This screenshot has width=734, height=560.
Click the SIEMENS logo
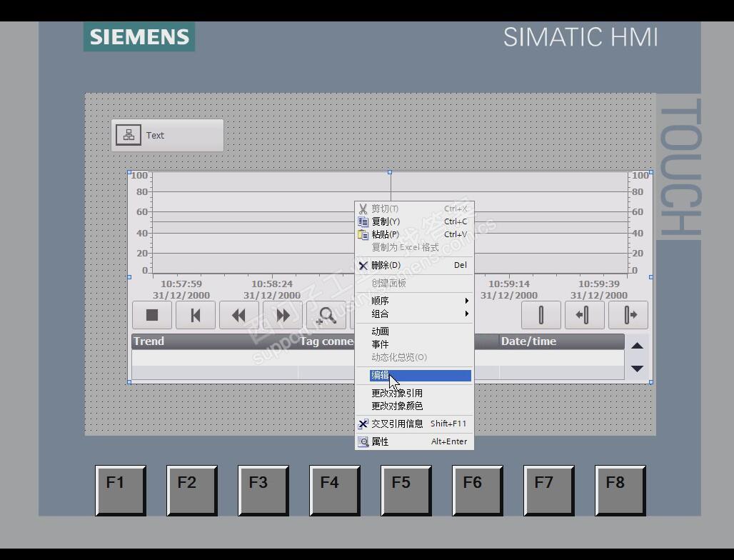pos(139,36)
